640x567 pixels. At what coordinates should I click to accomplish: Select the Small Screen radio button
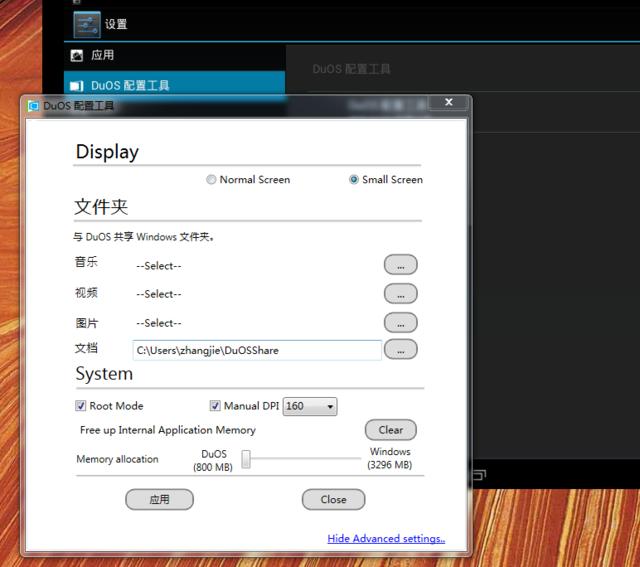[x=354, y=180]
